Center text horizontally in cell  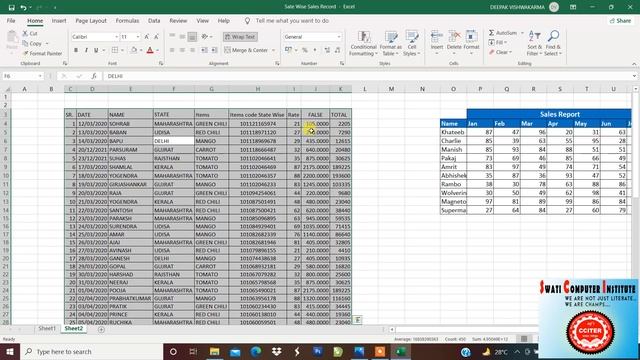(182, 50)
